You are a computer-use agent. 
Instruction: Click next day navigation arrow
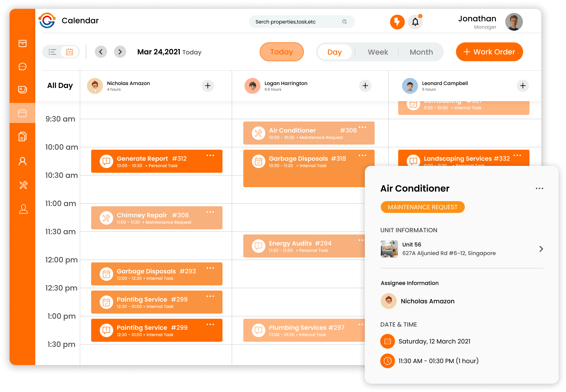click(x=120, y=52)
